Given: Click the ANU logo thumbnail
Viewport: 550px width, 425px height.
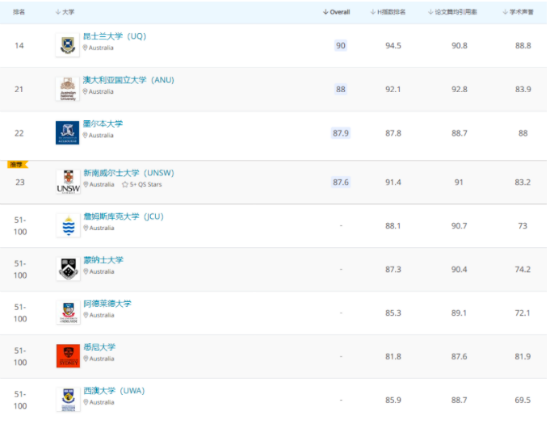Looking at the screenshot, I should pyautogui.click(x=67, y=89).
